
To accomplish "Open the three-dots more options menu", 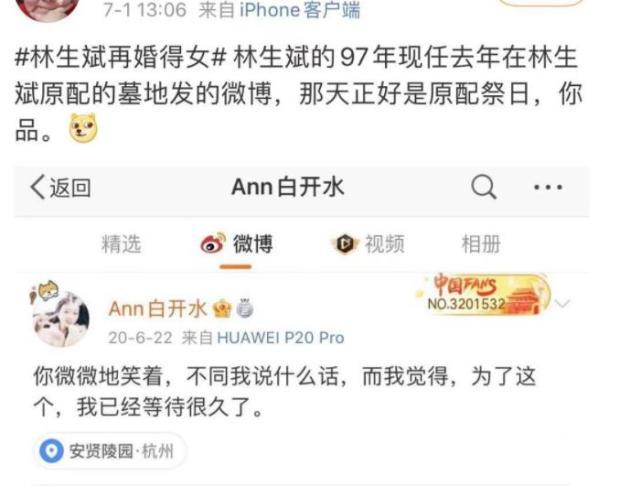I will (x=548, y=187).
